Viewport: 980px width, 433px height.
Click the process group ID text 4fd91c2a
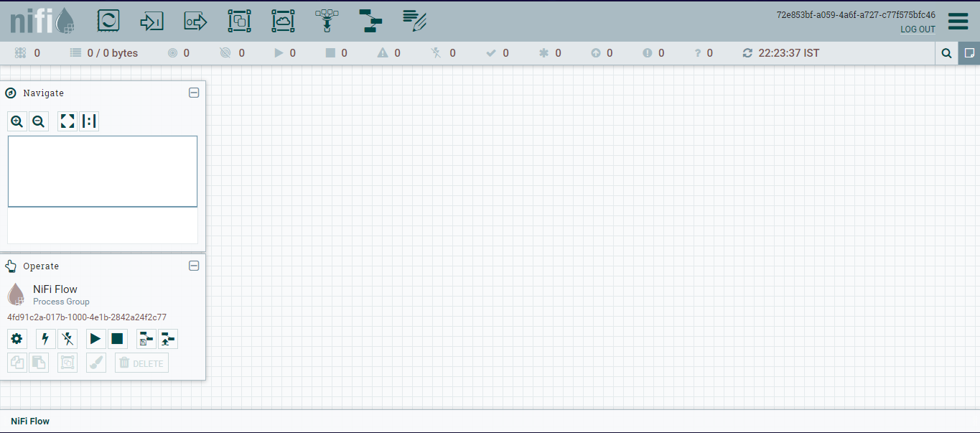point(87,317)
